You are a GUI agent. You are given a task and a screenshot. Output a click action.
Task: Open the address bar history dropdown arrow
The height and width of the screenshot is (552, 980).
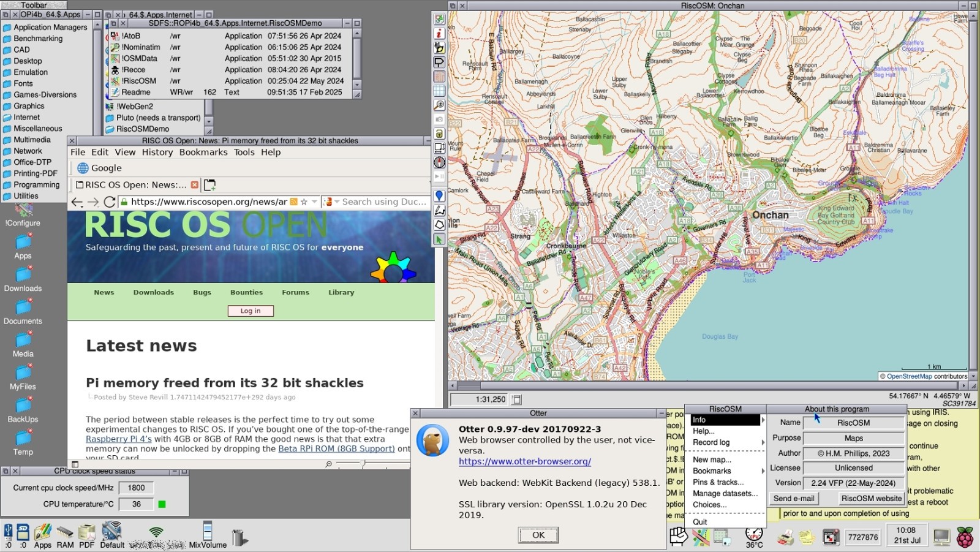(x=314, y=202)
